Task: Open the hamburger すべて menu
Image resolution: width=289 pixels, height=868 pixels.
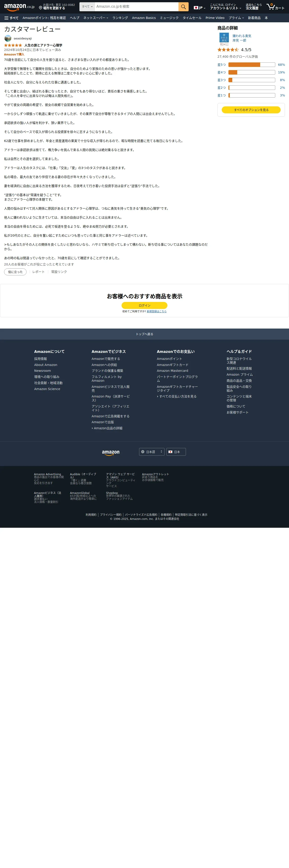Action: click(x=11, y=18)
